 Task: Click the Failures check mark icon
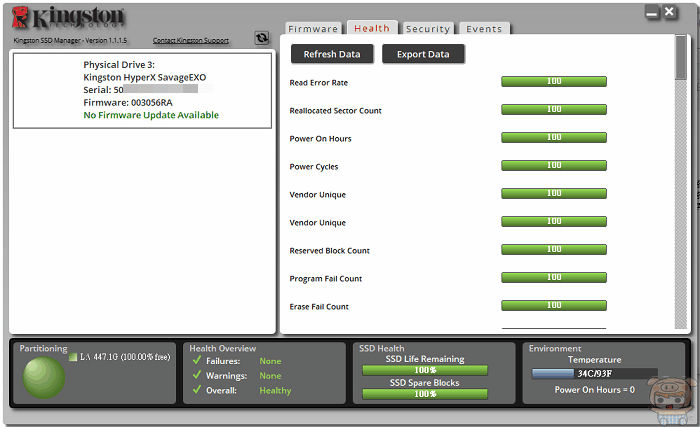point(196,360)
